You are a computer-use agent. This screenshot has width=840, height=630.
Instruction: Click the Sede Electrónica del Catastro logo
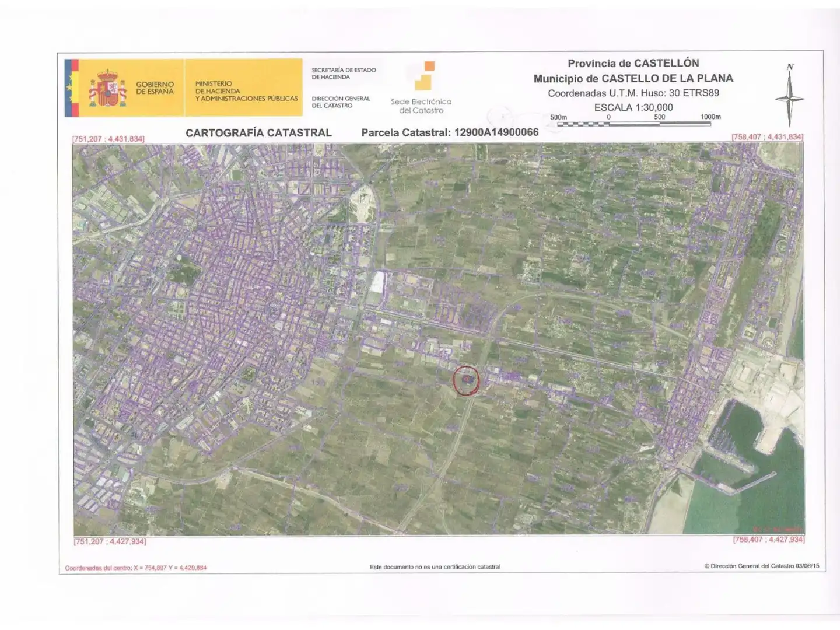421,87
